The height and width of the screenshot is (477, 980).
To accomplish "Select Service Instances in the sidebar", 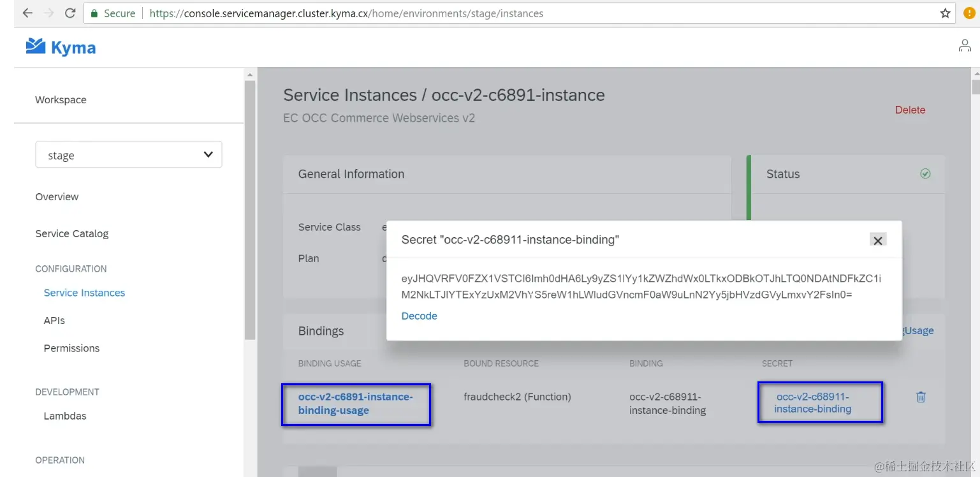I will [x=84, y=293].
